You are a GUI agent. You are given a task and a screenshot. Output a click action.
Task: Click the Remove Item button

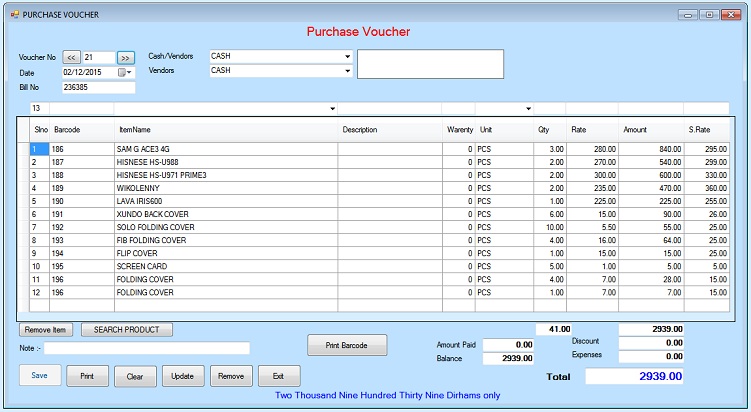click(x=45, y=329)
